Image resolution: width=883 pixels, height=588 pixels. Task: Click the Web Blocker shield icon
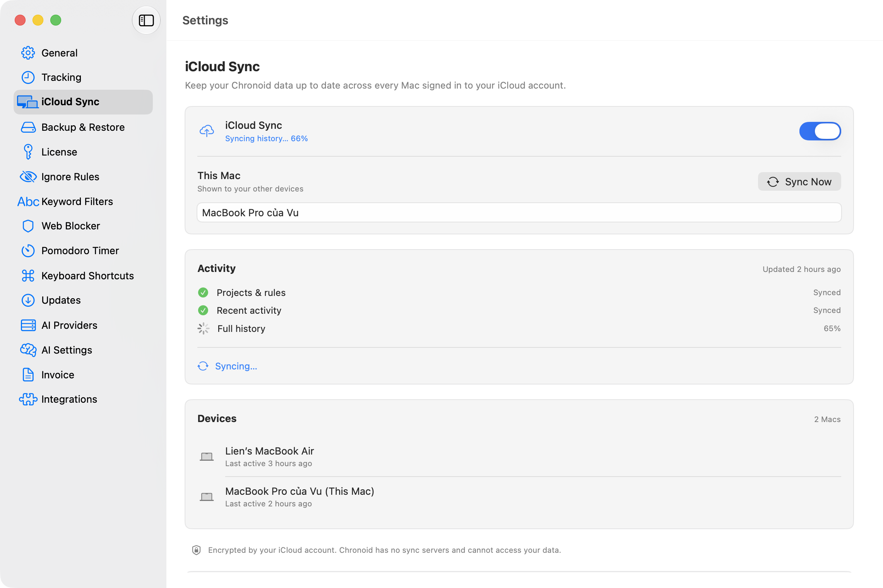click(x=28, y=226)
